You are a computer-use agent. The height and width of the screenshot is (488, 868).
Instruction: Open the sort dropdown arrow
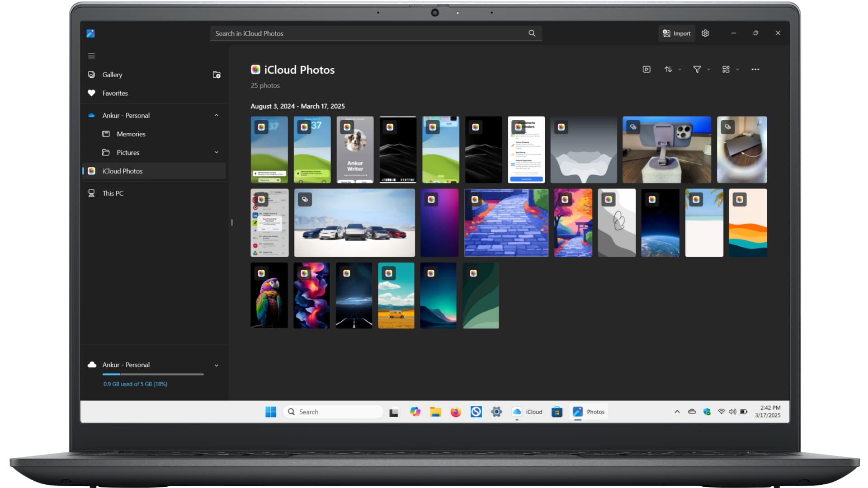pyautogui.click(x=679, y=70)
